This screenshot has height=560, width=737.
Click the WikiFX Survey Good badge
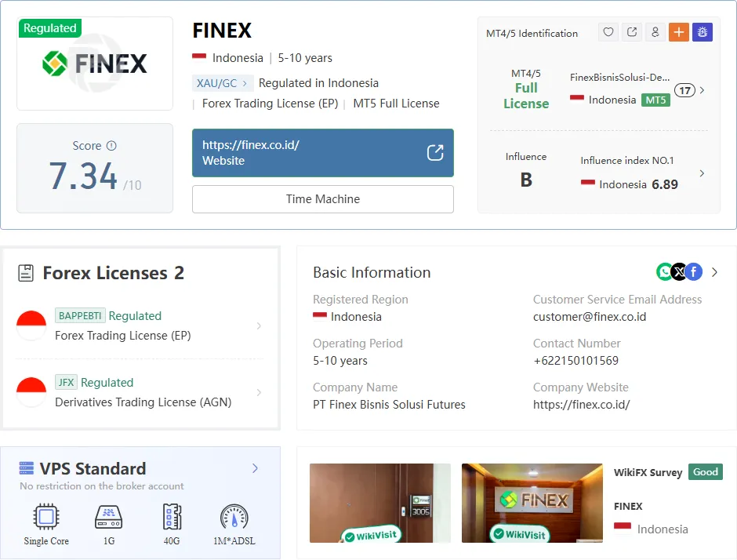[706, 471]
